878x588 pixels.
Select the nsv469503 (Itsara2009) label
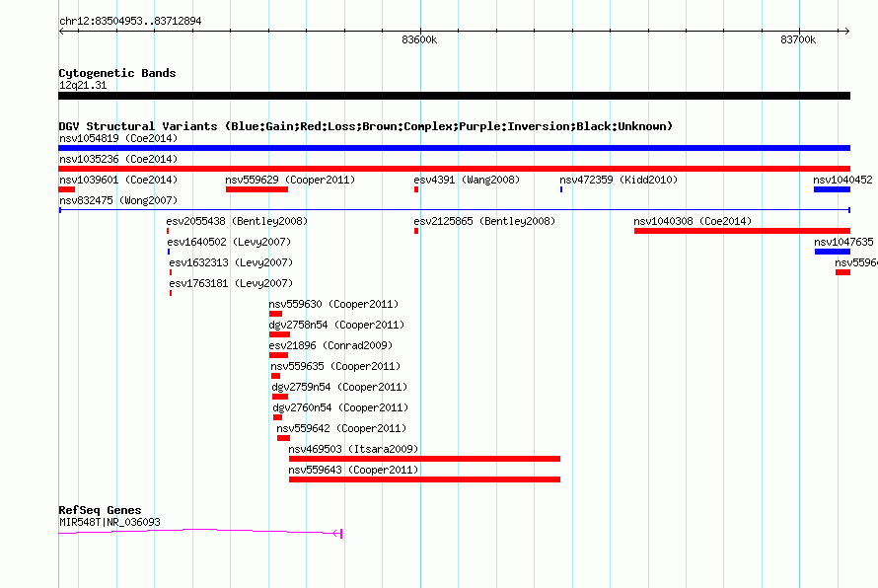[353, 449]
